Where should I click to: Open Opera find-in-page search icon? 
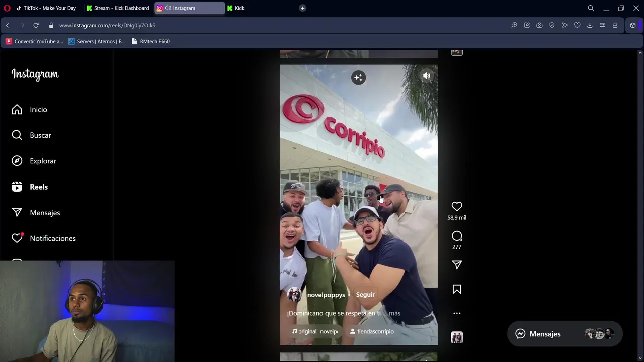pyautogui.click(x=514, y=25)
